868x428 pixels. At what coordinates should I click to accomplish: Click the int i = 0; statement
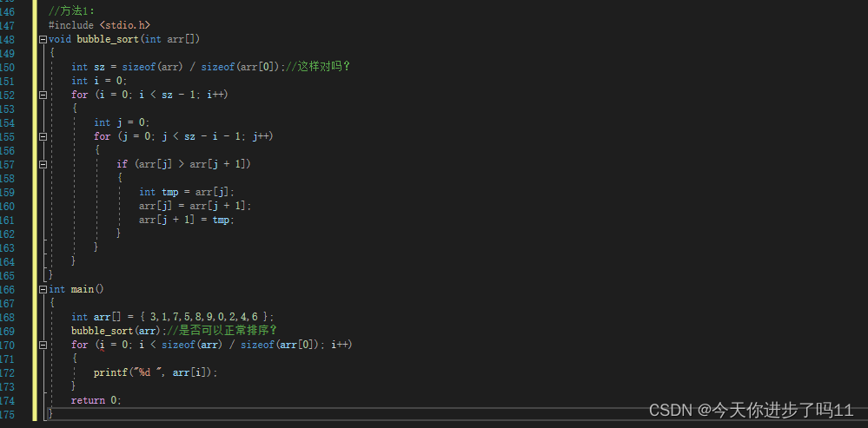click(99, 81)
